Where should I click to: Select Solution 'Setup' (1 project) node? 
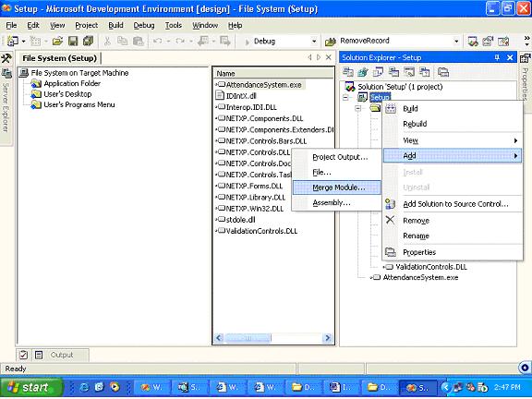(400, 87)
